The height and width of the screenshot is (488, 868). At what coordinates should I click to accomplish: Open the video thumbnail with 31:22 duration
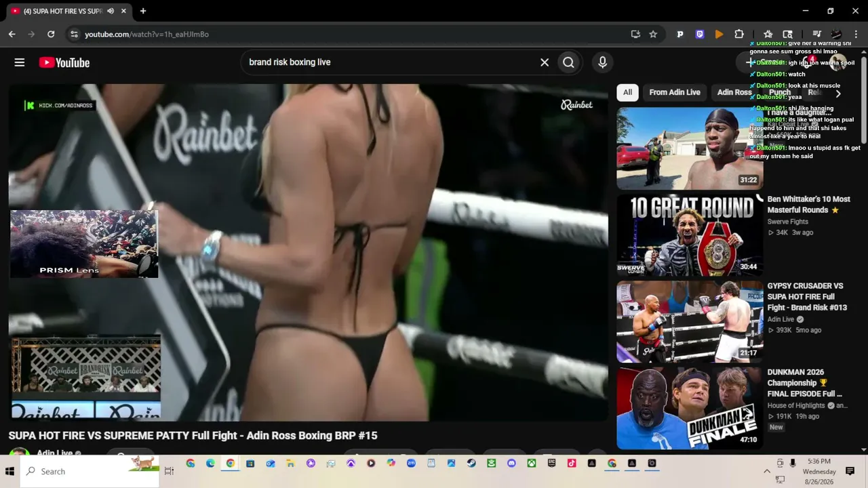click(x=690, y=148)
